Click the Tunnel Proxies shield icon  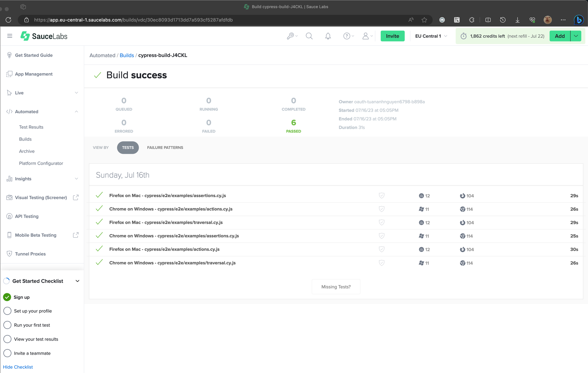[x=9, y=254]
